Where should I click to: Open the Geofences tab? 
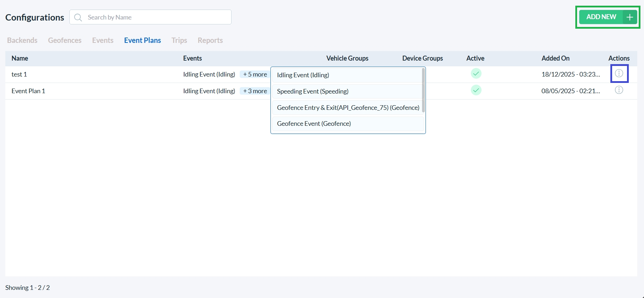coord(65,40)
